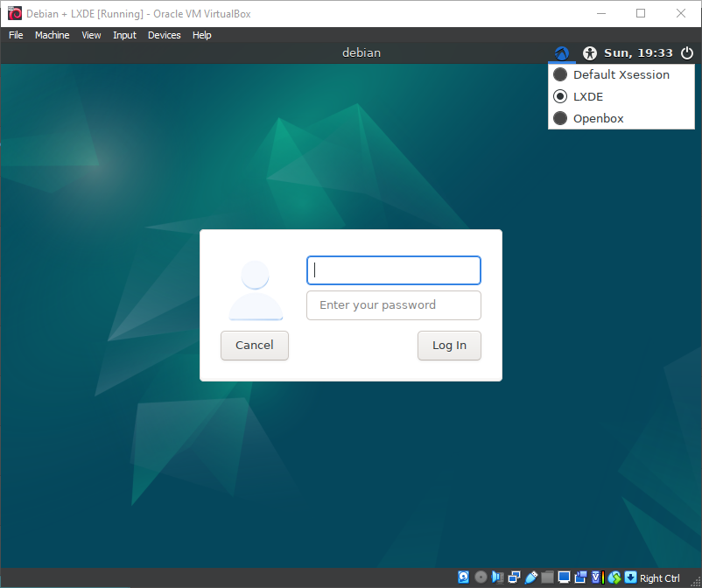This screenshot has height=588, width=702.
Task: Open the Devices menu
Action: [164, 35]
